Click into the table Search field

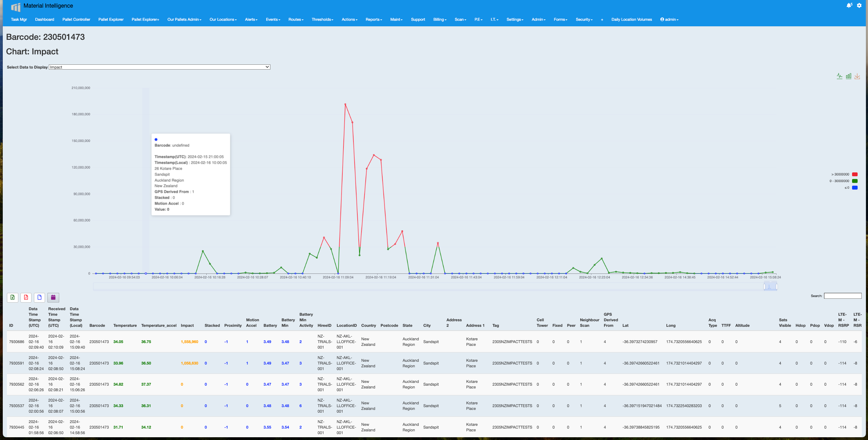click(842, 296)
